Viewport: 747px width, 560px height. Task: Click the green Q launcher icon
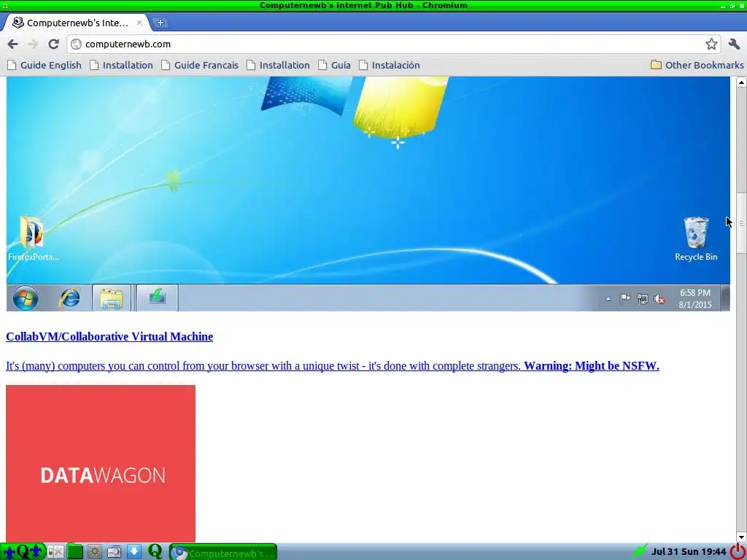tap(155, 551)
